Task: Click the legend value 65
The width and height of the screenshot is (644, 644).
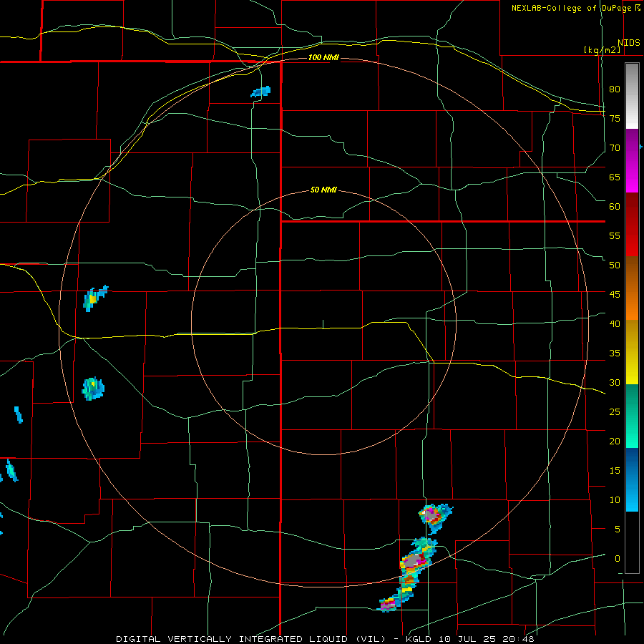Action: (615, 177)
